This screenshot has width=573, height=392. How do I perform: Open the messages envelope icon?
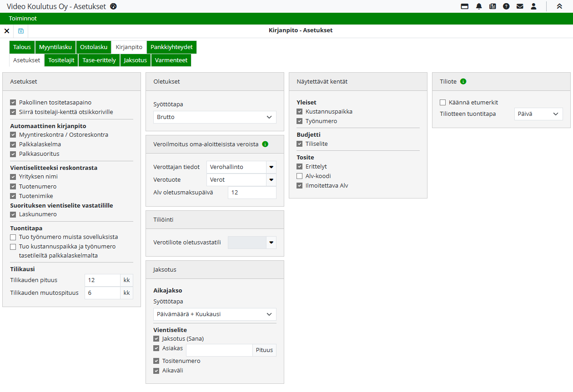520,6
